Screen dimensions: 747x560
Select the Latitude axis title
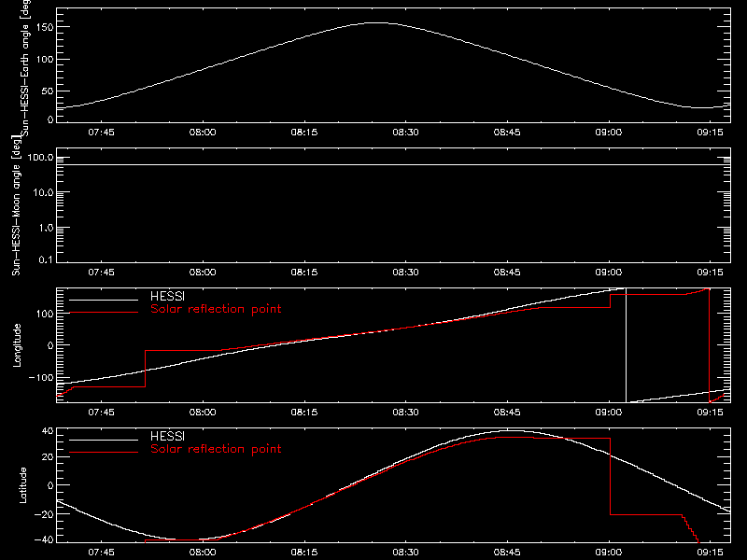(22, 484)
